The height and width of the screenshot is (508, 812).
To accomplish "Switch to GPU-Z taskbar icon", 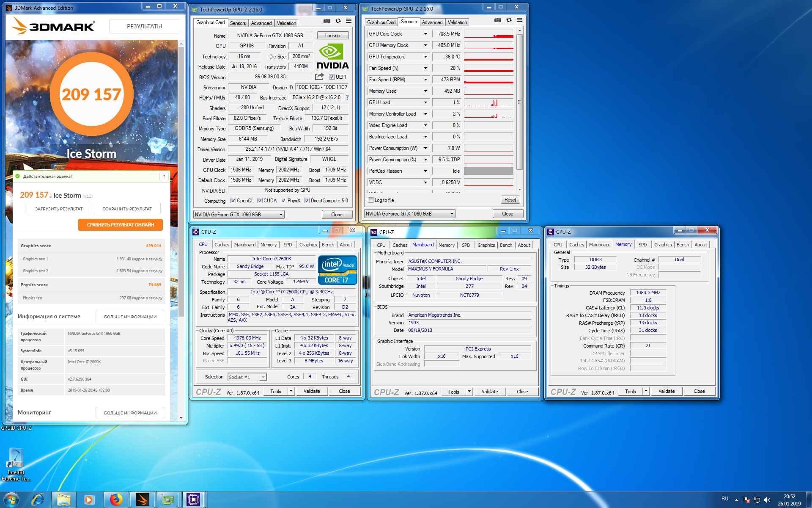I will 168,500.
